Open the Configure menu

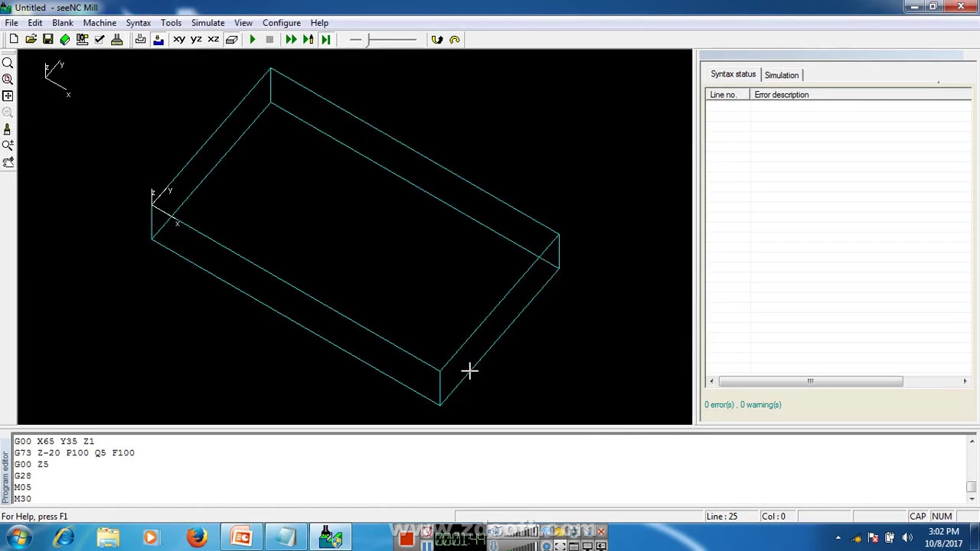(x=282, y=23)
